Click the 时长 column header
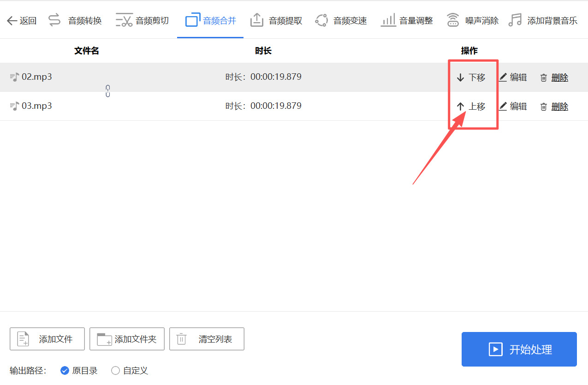This screenshot has height=385, width=588. 263,51
